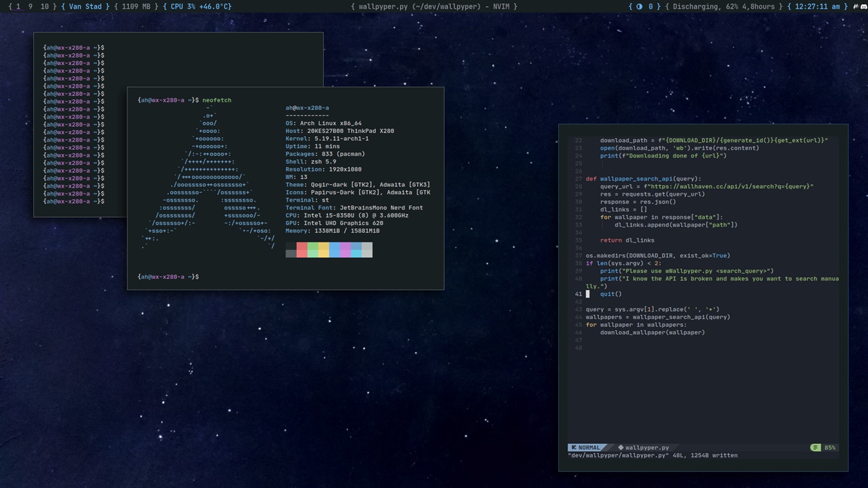Click the Terminal Font: JetBrainsMono line
This screenshot has height=488, width=868.
click(x=355, y=208)
